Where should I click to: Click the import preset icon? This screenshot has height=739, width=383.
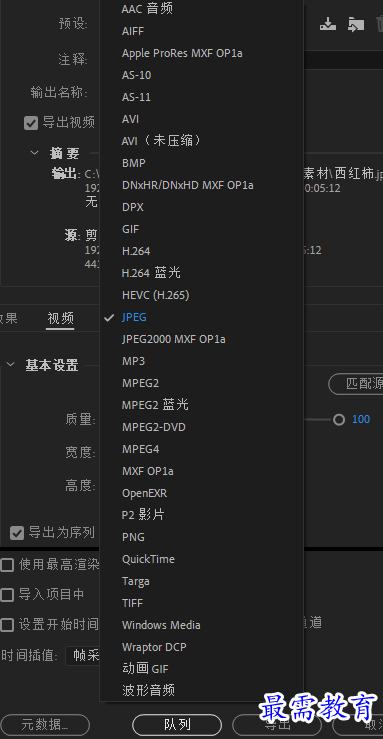pyautogui.click(x=356, y=24)
